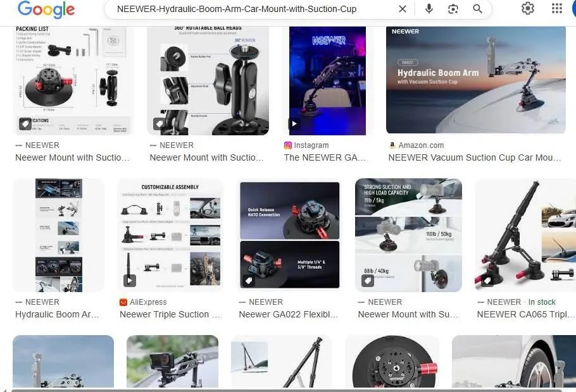
Task: Click the tag icon on Ball Heads image
Action: [x=160, y=124]
